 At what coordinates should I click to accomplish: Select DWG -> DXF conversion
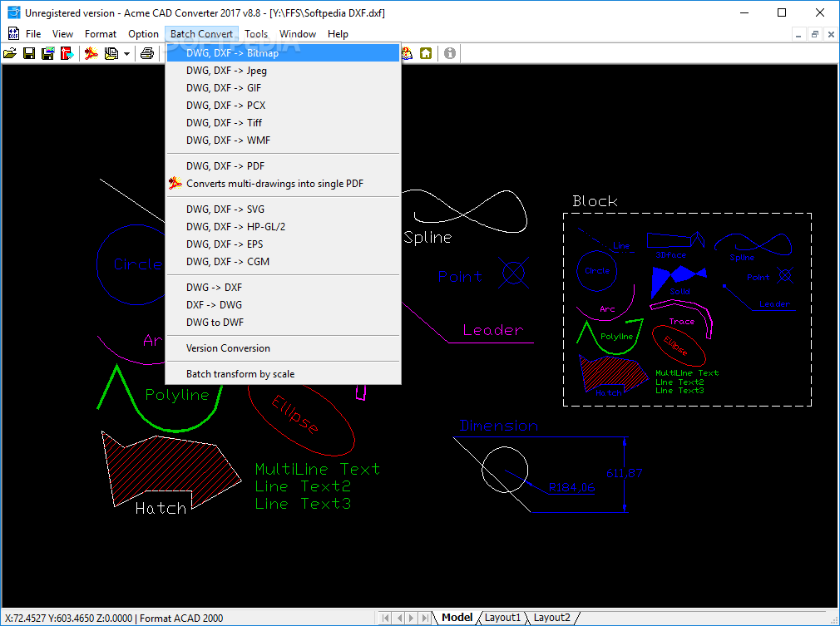click(x=284, y=288)
